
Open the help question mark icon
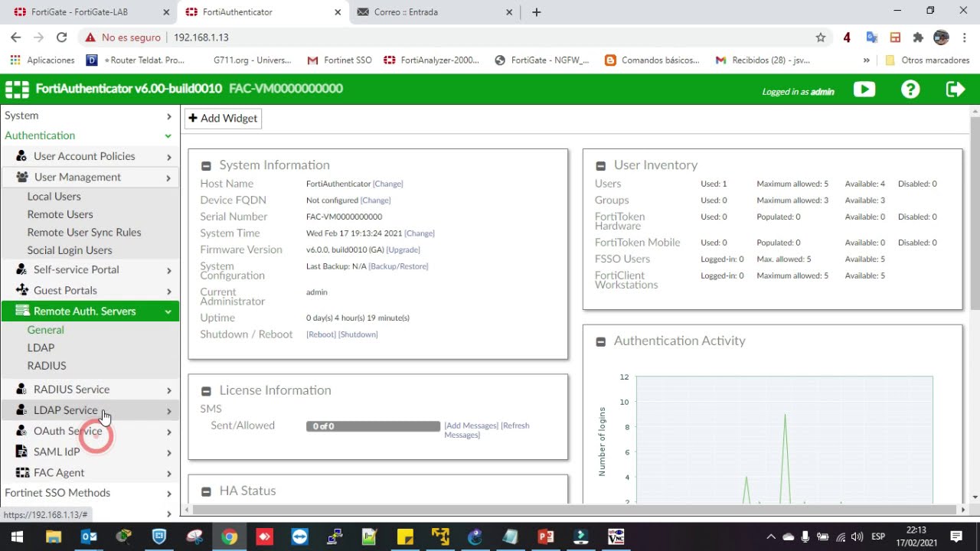click(910, 90)
